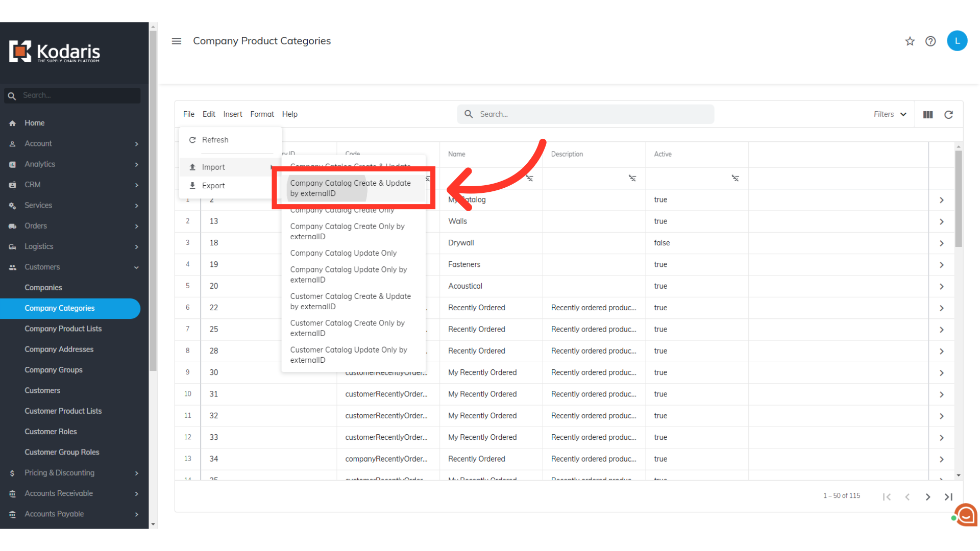This screenshot has width=980, height=551.
Task: Click the favorite star icon
Action: 910,41
